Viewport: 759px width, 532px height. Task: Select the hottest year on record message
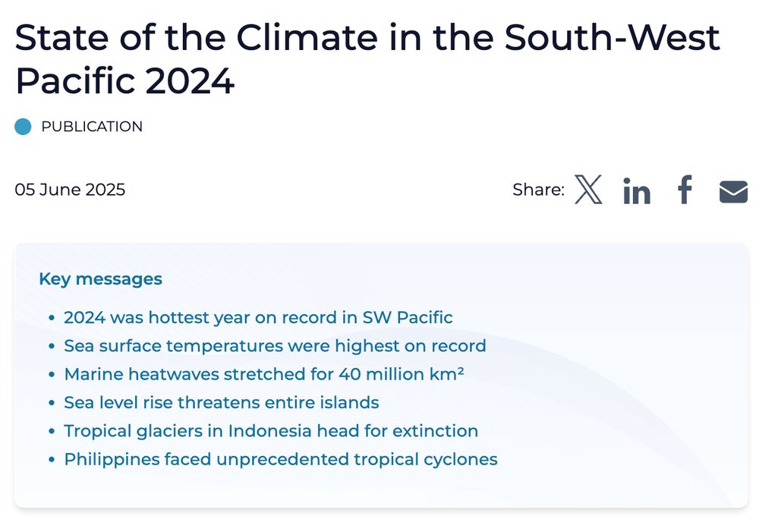pos(258,317)
